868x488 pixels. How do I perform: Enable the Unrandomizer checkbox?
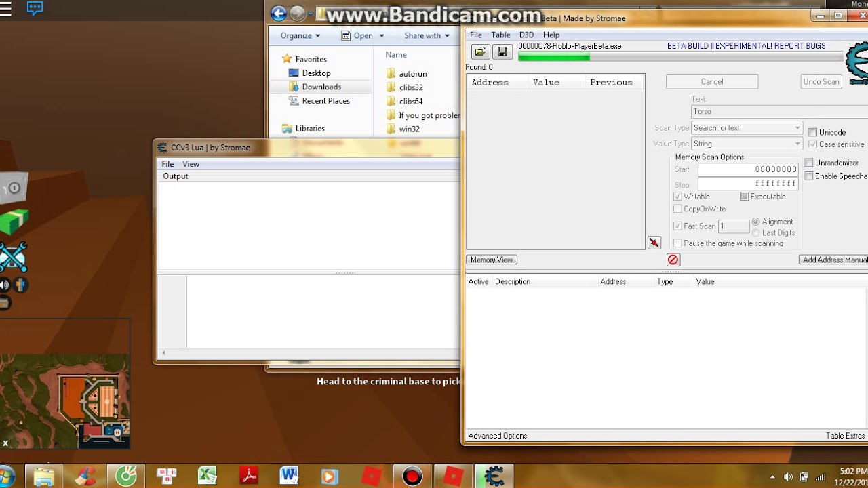pos(809,163)
